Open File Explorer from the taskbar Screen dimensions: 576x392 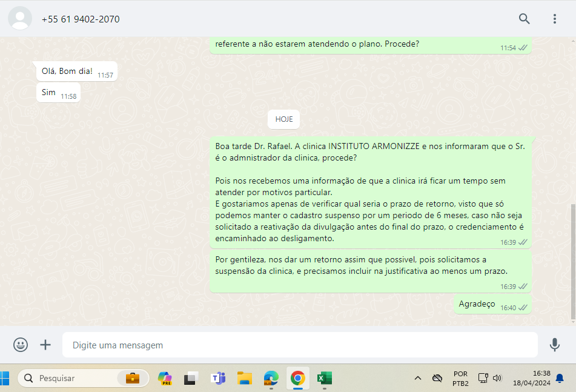tap(245, 378)
